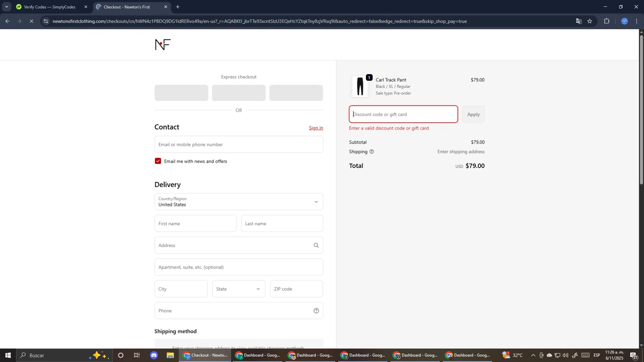644x362 pixels.
Task: Focus Email or mobile phone number field
Action: pos(239,145)
